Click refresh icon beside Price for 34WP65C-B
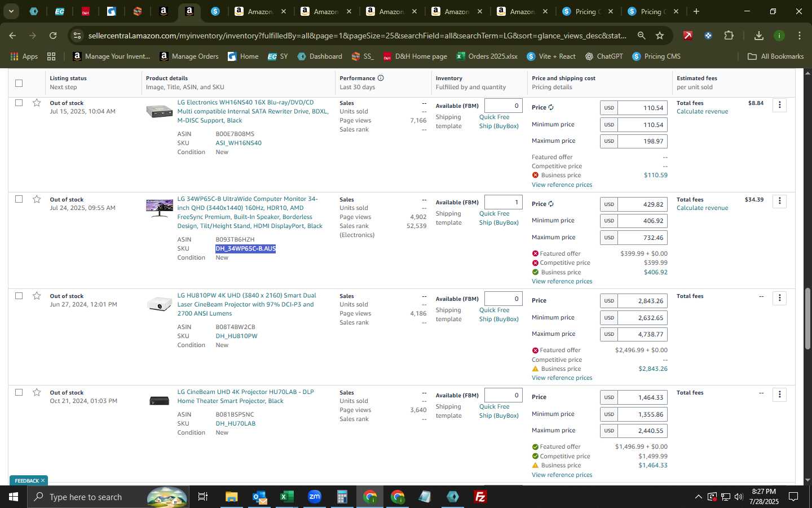Image resolution: width=812 pixels, height=508 pixels. pyautogui.click(x=551, y=204)
